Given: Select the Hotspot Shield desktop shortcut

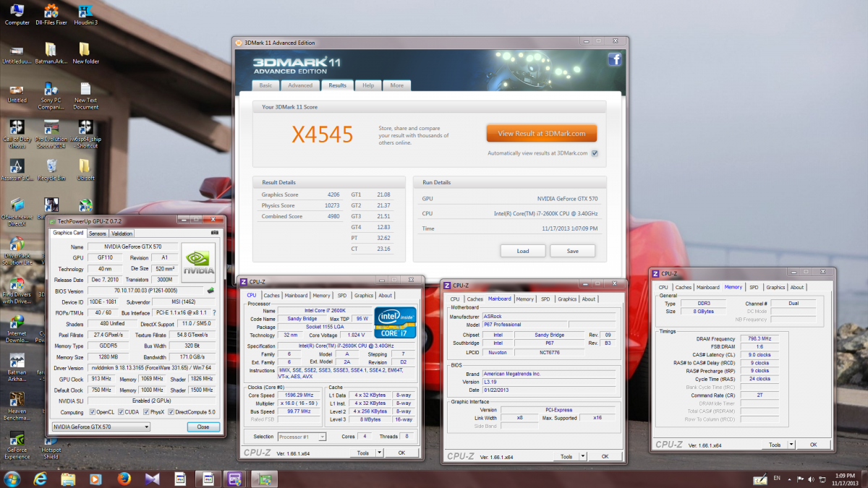Looking at the screenshot, I should coord(51,446).
